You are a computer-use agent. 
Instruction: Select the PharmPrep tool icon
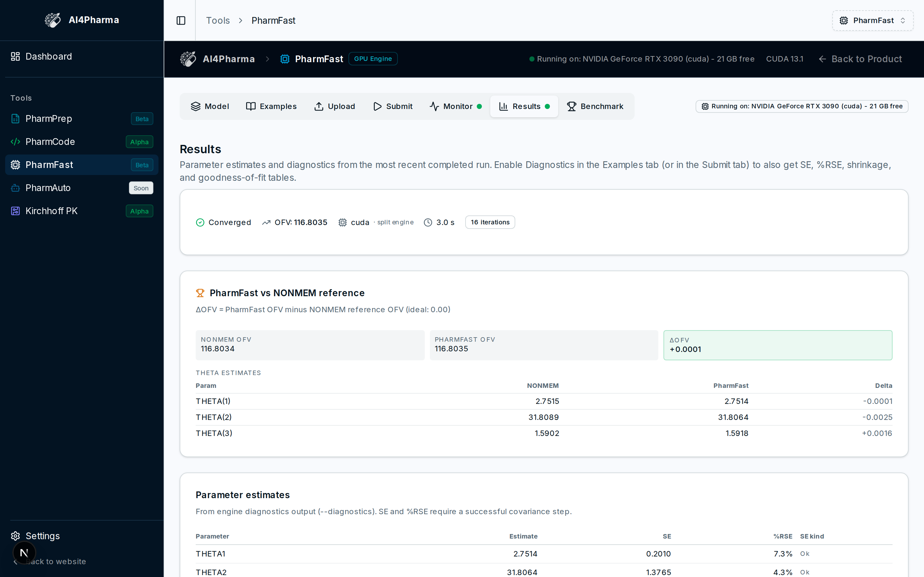[15, 119]
